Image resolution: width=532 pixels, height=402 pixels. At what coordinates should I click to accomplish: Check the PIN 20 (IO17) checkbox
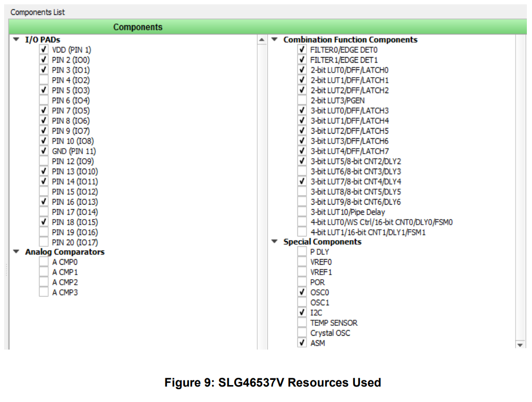pos(44,242)
